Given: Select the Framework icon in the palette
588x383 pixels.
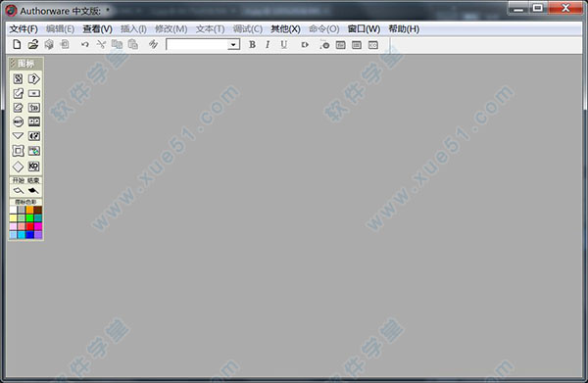Looking at the screenshot, I should click(18, 151).
